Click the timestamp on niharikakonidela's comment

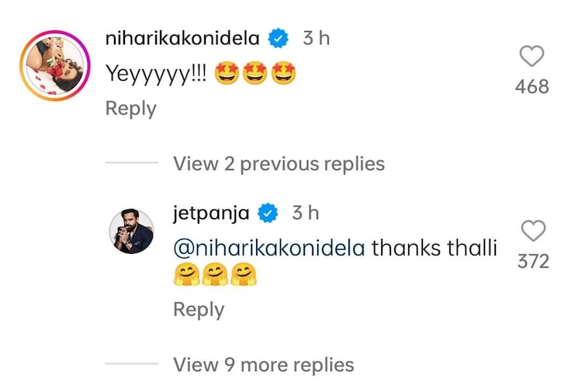coord(316,37)
